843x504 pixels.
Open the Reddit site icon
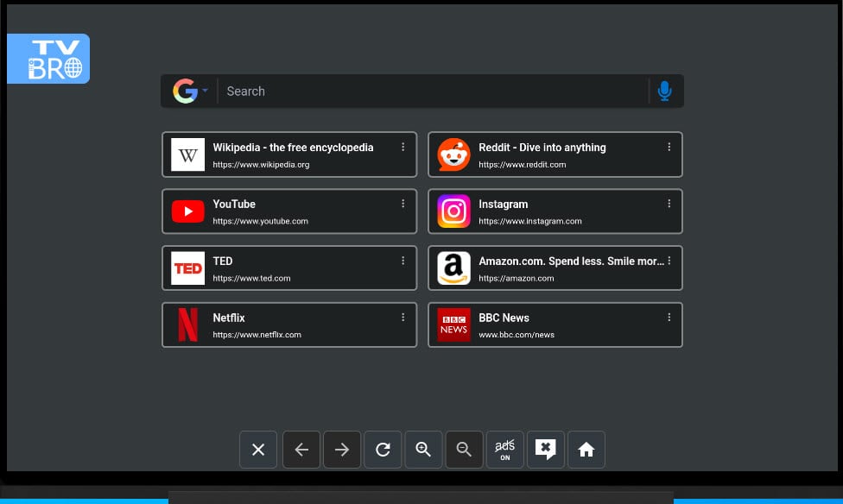(x=453, y=154)
